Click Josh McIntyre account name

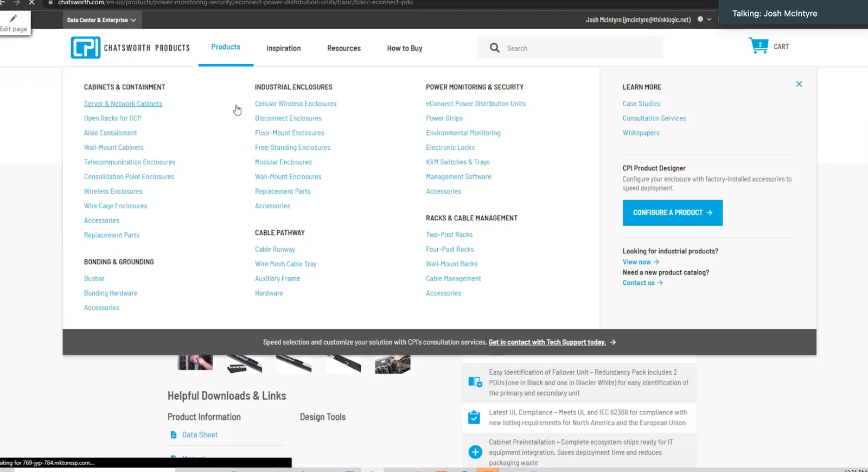click(638, 20)
